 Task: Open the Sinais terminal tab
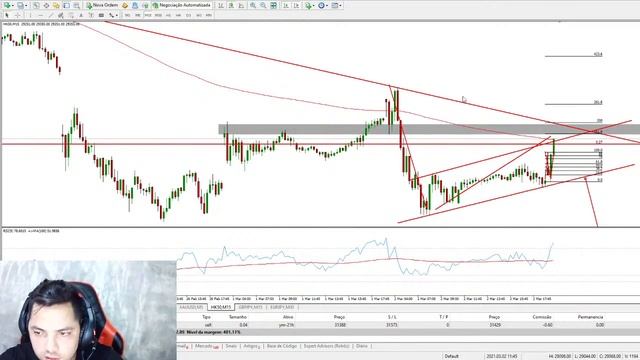click(231, 346)
